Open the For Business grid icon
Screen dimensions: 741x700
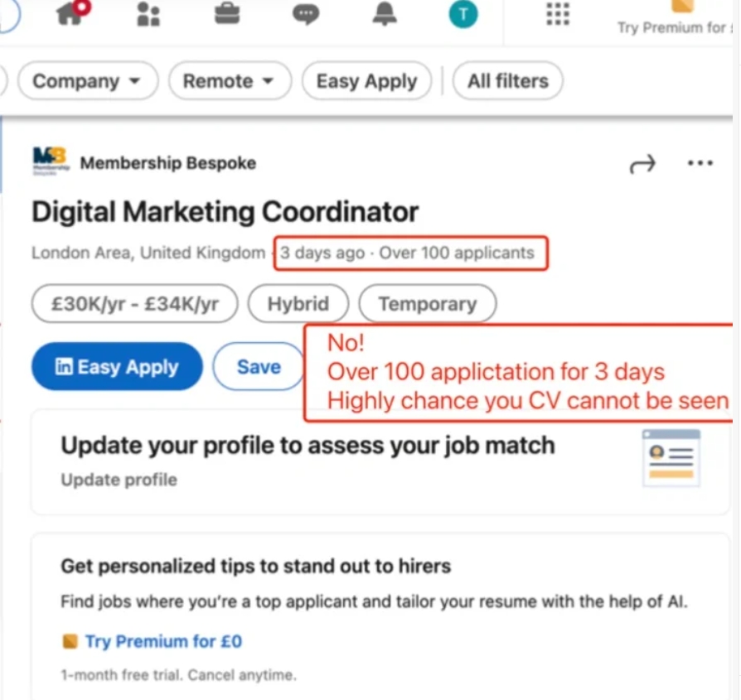click(557, 13)
